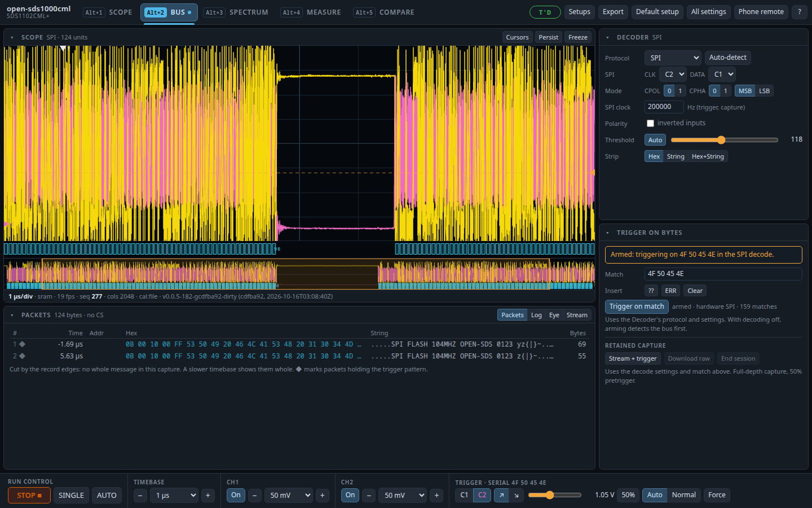Viewport: 812px width, 508px height.
Task: Set CPHA to 1
Action: (726, 91)
